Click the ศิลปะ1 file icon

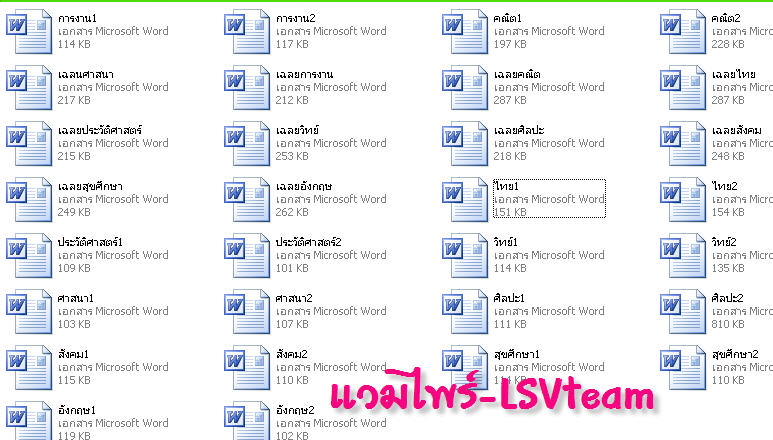click(464, 311)
